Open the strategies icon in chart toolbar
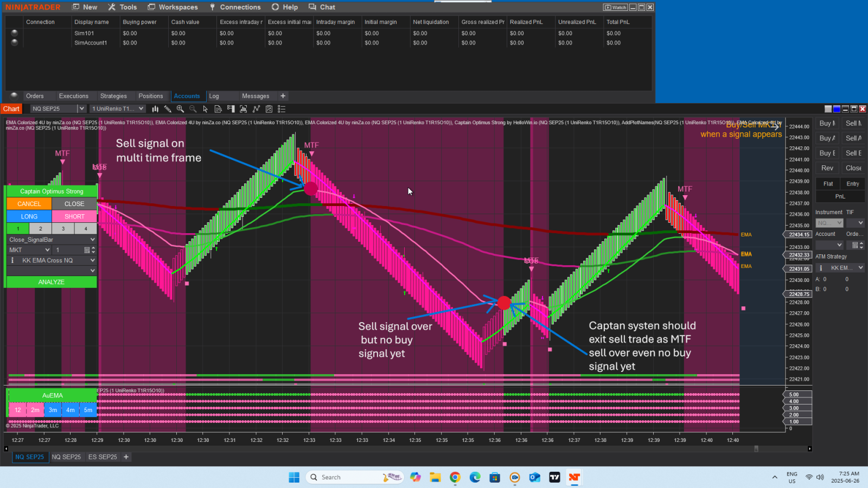 [x=269, y=109]
